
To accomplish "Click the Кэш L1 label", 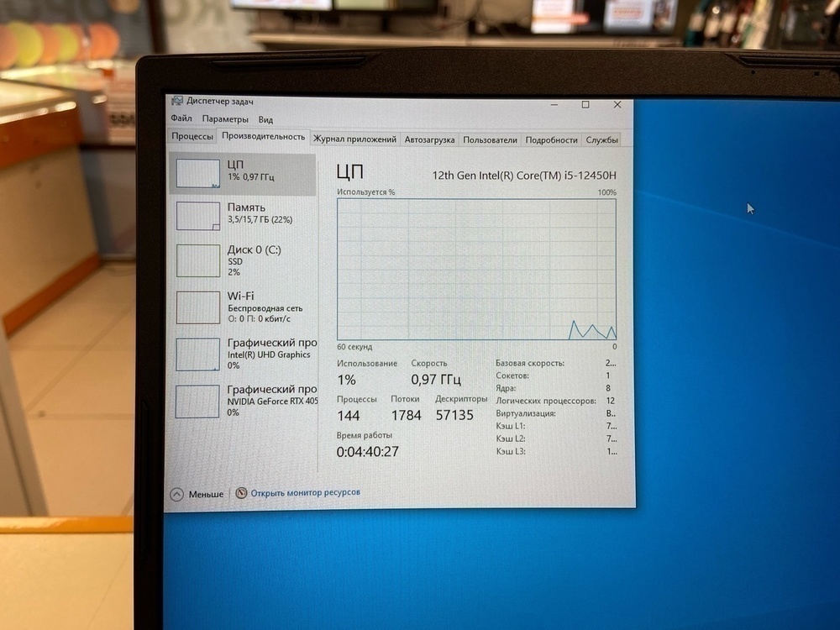I will [511, 426].
